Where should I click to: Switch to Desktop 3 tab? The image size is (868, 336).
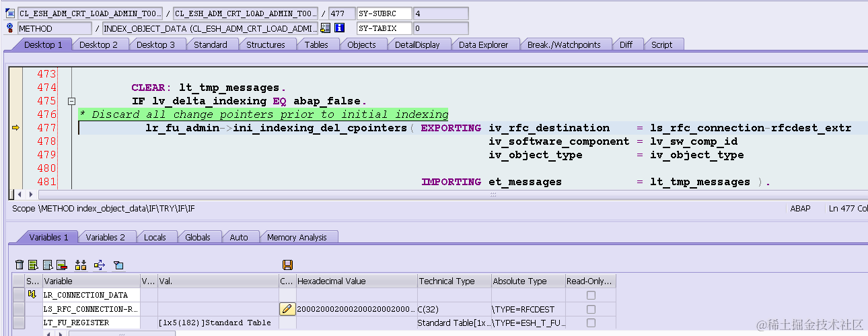(x=155, y=44)
